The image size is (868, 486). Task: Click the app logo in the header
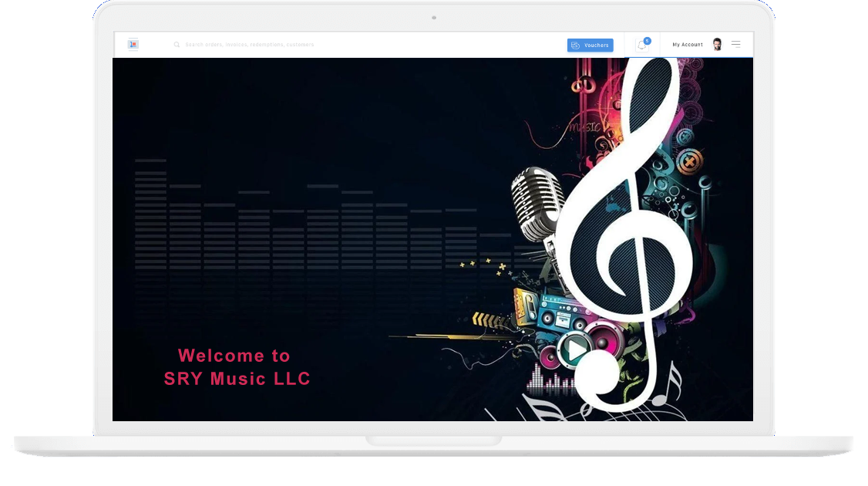[x=133, y=44]
